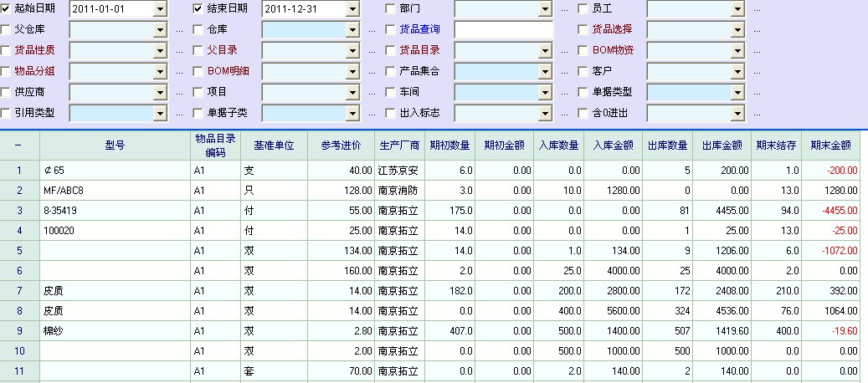Open the 单据类型 dropdown
Viewport: 868px width, 383px height.
(737, 92)
